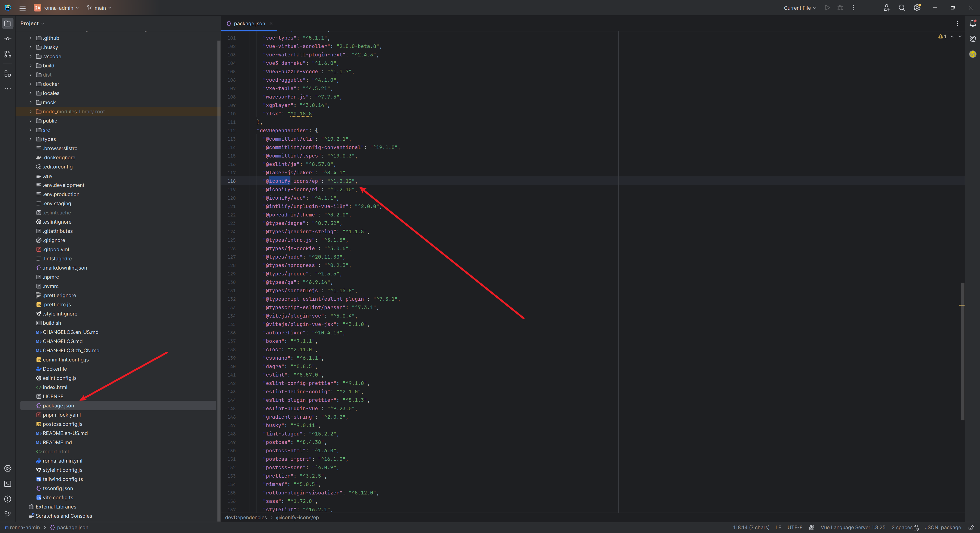The height and width of the screenshot is (533, 980).
Task: Open more run actions menu
Action: click(853, 8)
